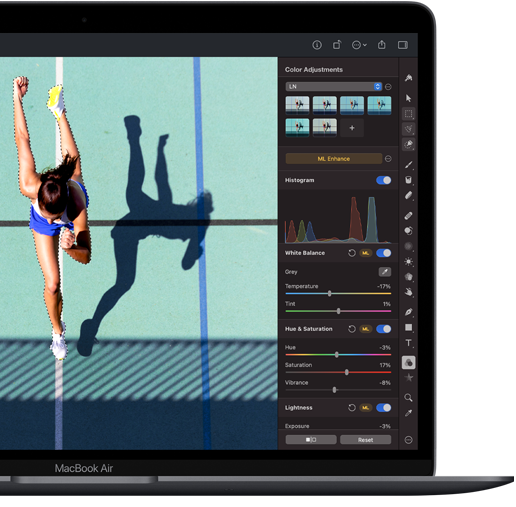Select the Shape square tool
This screenshot has width=516, height=507.
tap(408, 327)
